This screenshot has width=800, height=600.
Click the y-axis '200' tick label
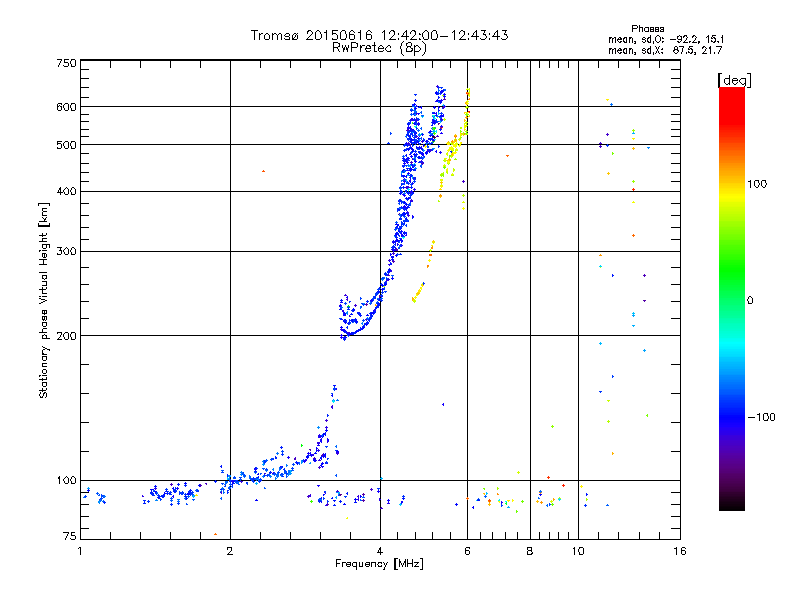67,336
